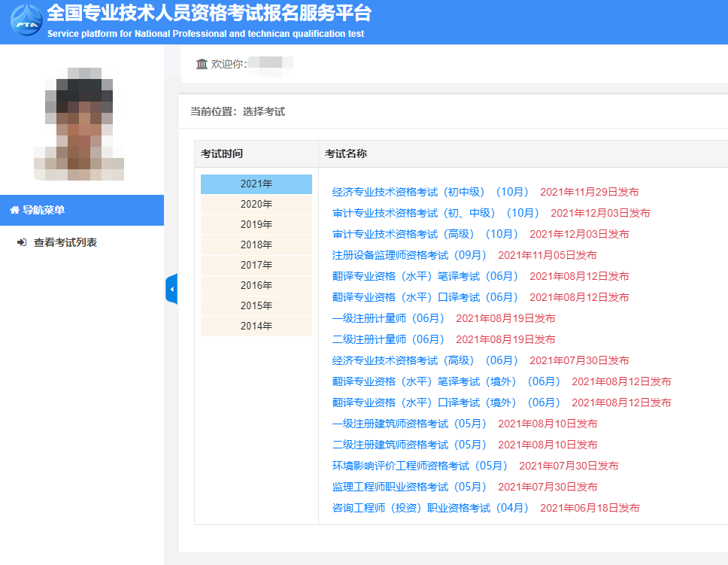Click the 全国专业技术人员资格考试报名服务平台 title
Image resolution: width=728 pixels, height=565 pixels.
(x=209, y=13)
